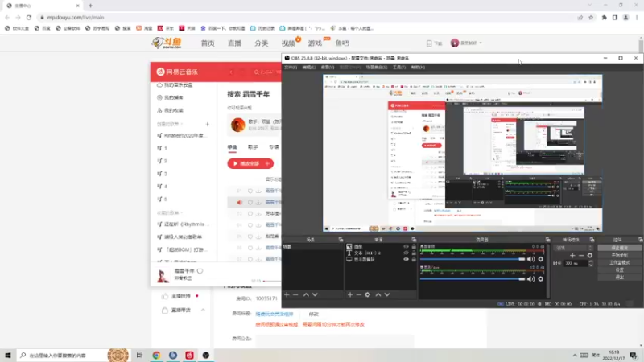
Task: Go to 直播 in Douyu top navigation
Action: point(234,43)
